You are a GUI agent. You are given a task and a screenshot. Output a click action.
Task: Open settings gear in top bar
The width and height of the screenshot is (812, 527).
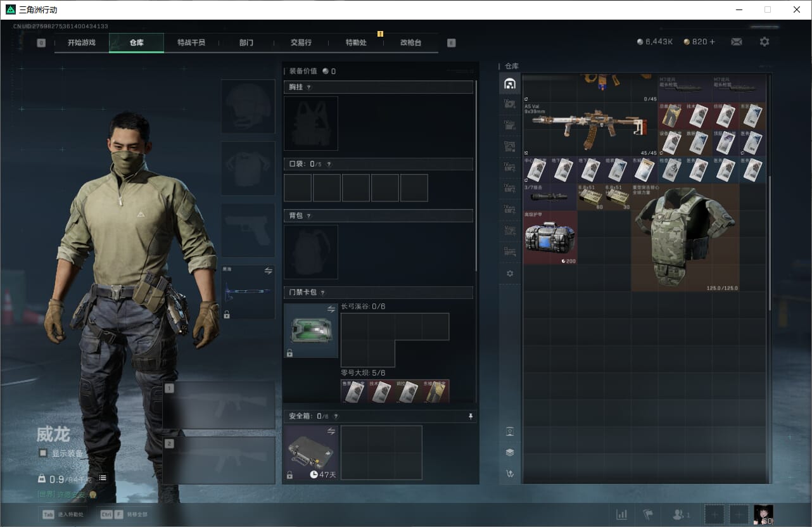coord(764,42)
